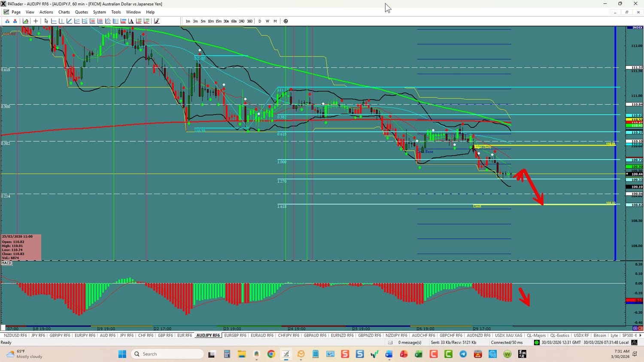Click the MACD indicator label

click(6, 263)
